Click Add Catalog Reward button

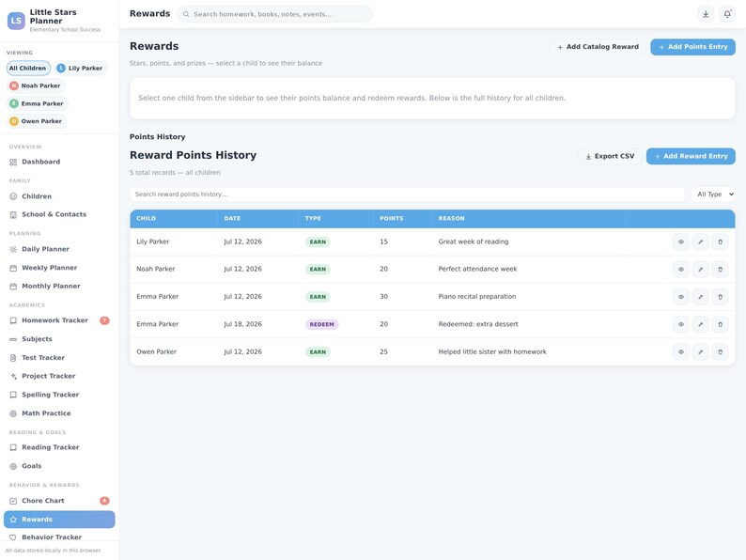click(x=598, y=47)
